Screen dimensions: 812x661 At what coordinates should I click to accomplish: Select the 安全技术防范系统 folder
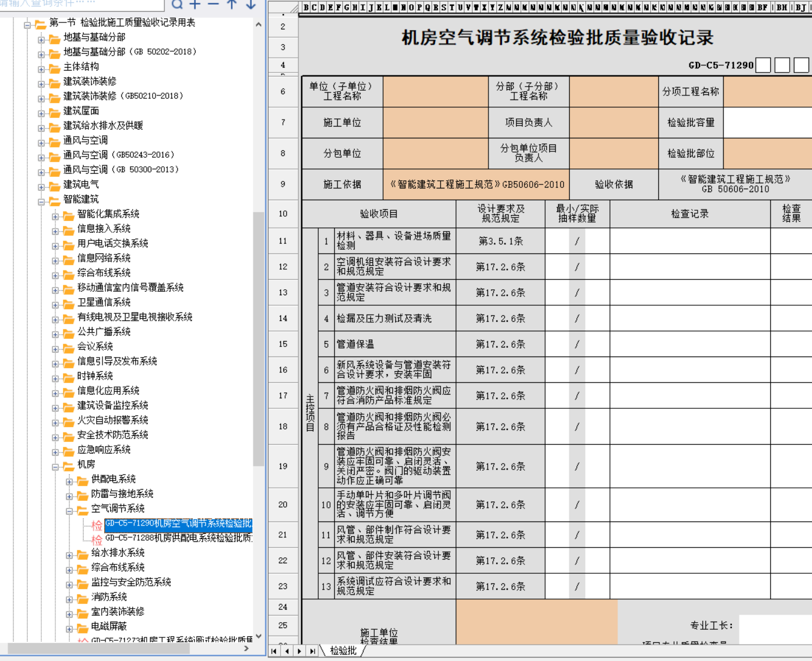(113, 435)
